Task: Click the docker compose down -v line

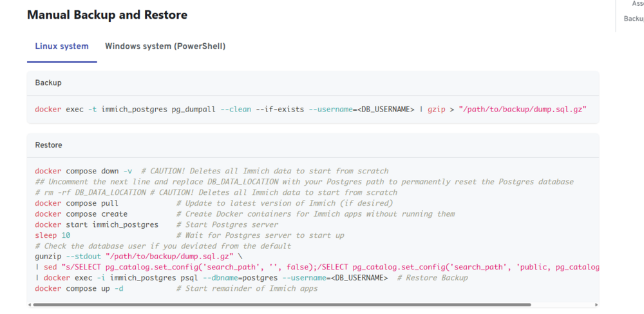Action: pos(211,171)
